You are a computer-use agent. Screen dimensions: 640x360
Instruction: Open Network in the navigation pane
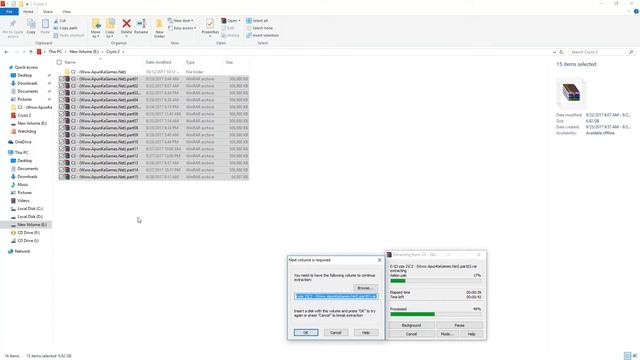pyautogui.click(x=22, y=251)
